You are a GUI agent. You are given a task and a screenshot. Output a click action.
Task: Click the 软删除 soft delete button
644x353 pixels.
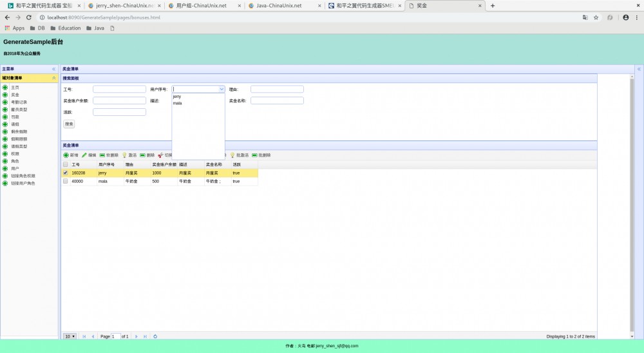(x=109, y=155)
